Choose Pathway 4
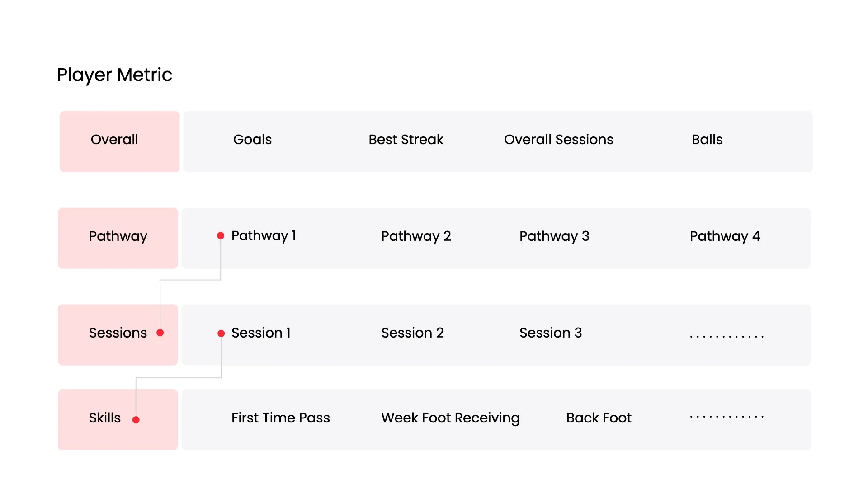 pyautogui.click(x=725, y=236)
